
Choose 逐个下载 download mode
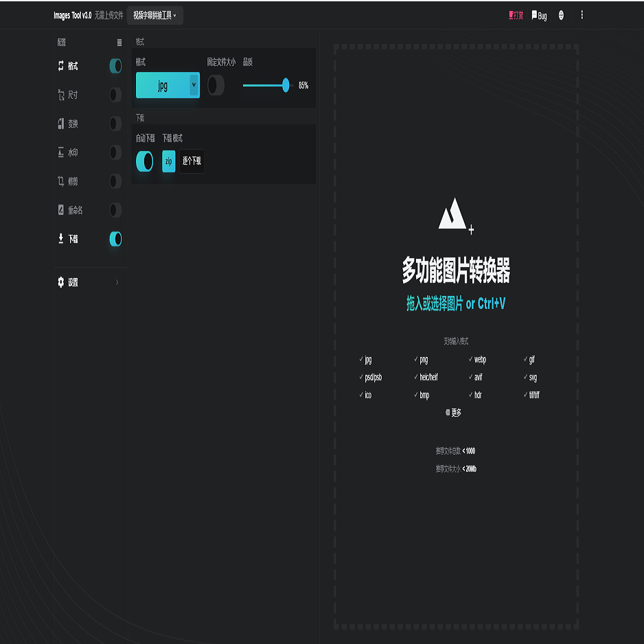(x=192, y=161)
